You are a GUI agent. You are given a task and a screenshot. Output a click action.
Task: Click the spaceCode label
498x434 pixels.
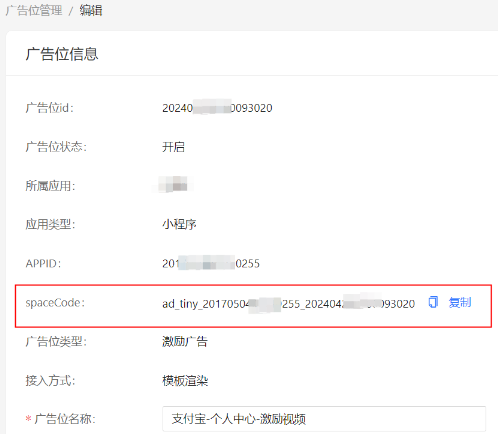tap(55, 303)
